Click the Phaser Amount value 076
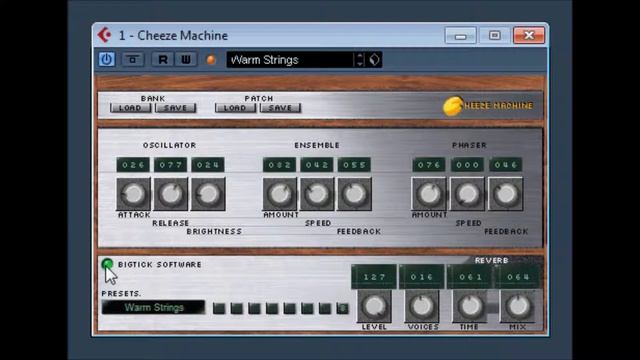640x360 pixels. (429, 165)
